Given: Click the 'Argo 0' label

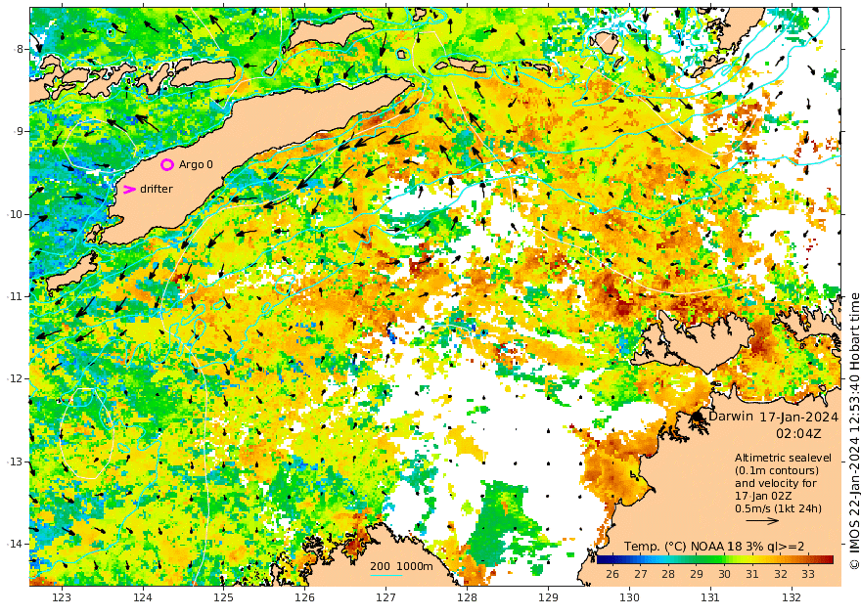Looking at the screenshot, I should pos(196,164).
